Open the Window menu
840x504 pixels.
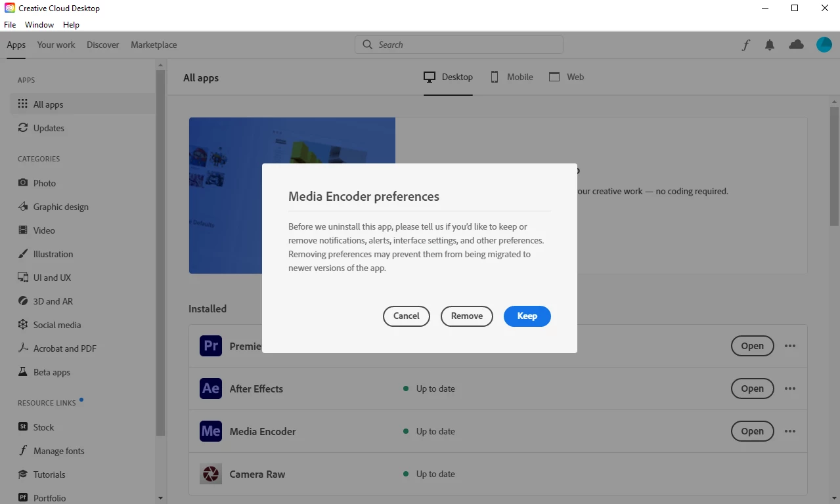(x=39, y=24)
